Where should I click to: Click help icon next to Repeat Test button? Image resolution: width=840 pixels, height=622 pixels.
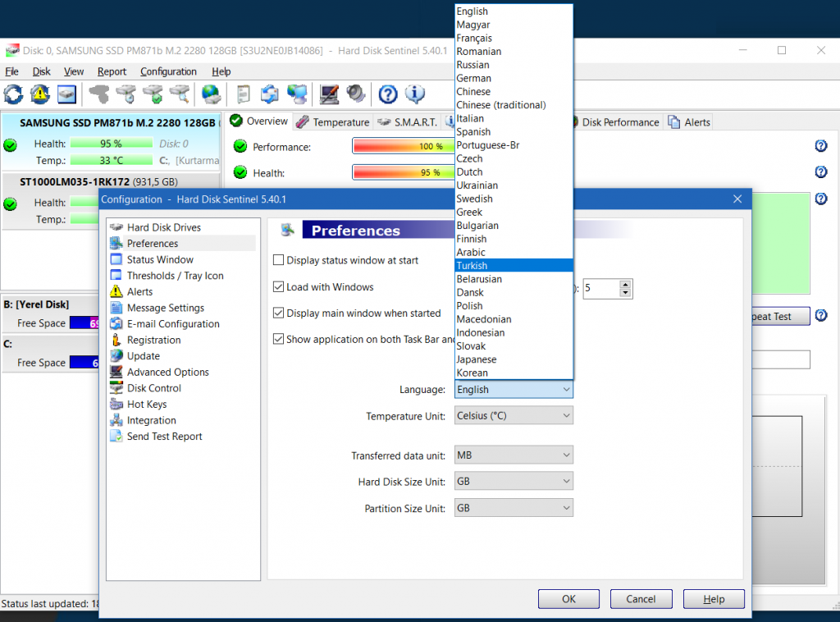pos(820,316)
